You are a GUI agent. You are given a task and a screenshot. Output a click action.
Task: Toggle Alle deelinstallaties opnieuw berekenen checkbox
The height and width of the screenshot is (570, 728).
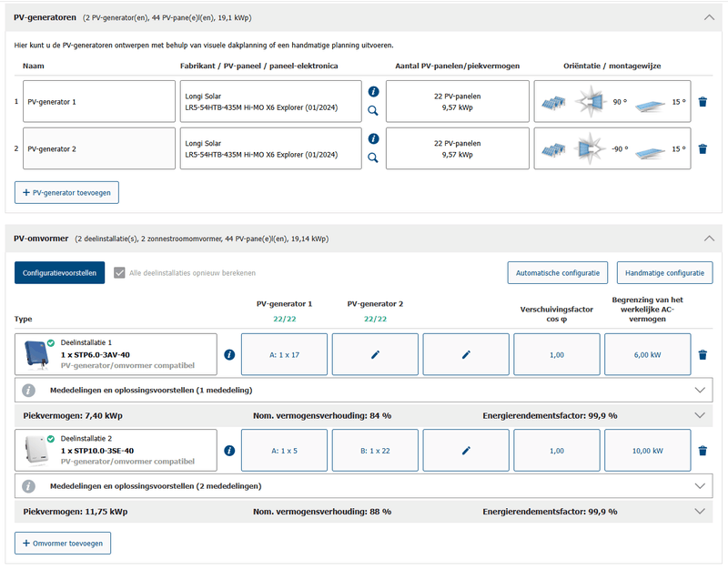pyautogui.click(x=119, y=272)
